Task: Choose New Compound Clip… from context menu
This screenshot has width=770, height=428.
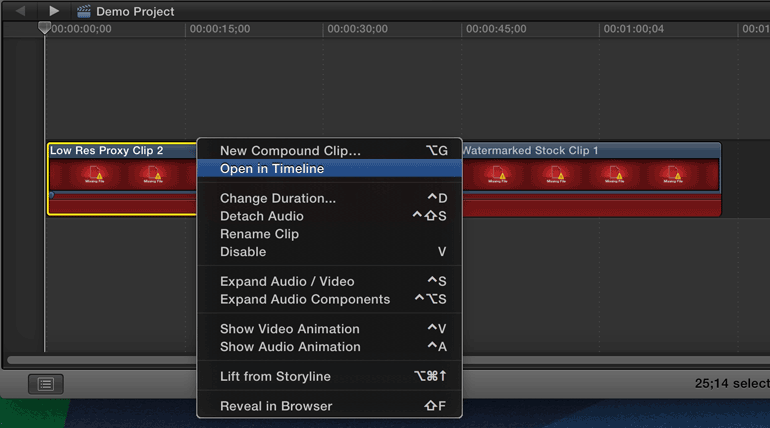Action: coord(330,151)
